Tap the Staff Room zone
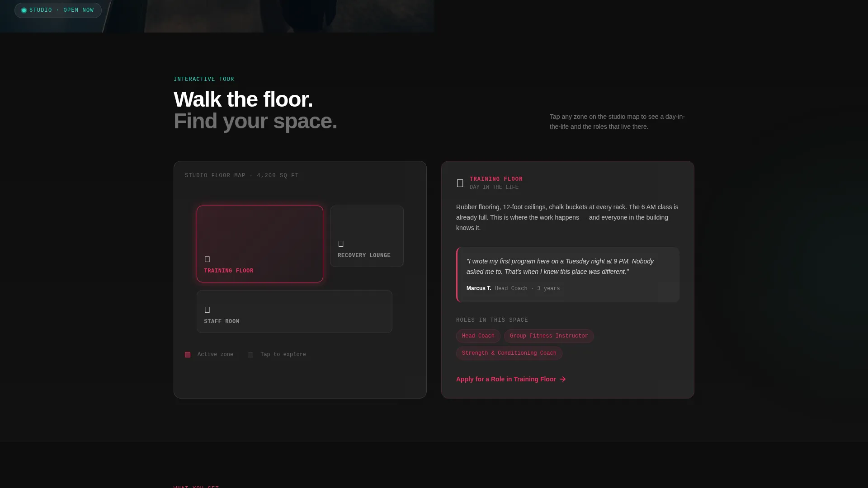The image size is (868, 488). tap(294, 311)
